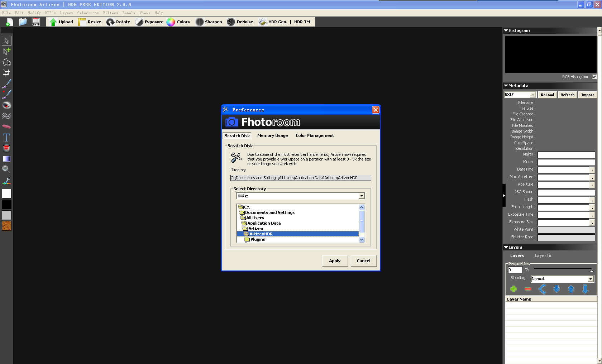Viewport: 602px width, 364px height.
Task: Switch to the Memory Usage tab
Action: 272,135
